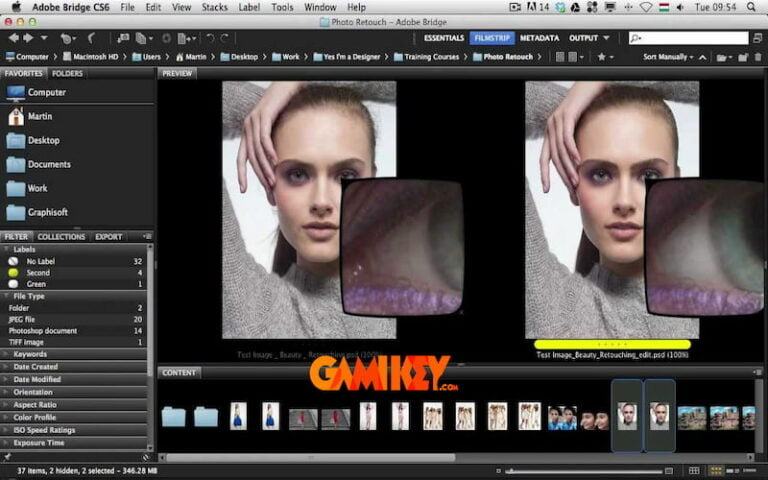This screenshot has width=768, height=480.
Task: Open the Tools menu
Action: pyautogui.click(x=282, y=7)
